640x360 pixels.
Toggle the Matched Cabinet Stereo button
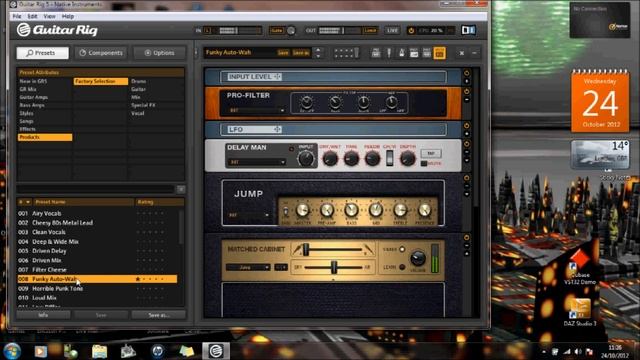pos(402,249)
